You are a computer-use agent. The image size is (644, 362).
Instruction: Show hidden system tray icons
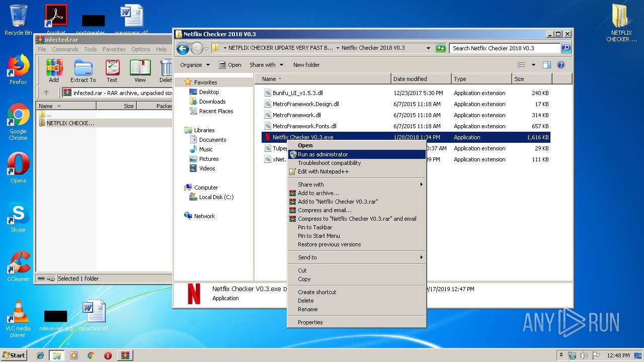point(561,355)
